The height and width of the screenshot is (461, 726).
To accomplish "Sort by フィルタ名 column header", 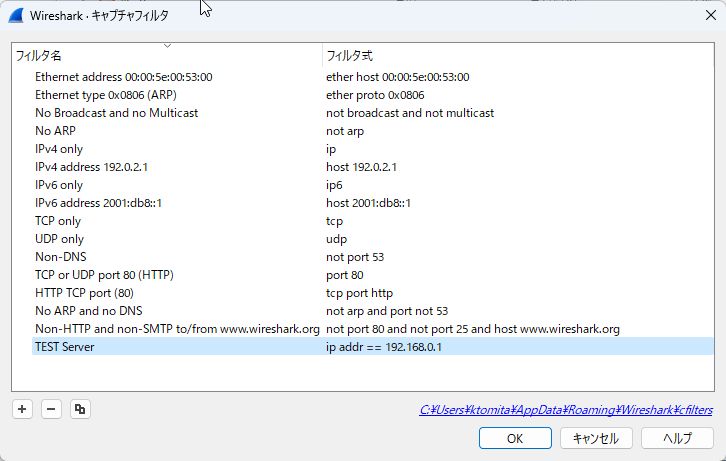I will (x=167, y=56).
